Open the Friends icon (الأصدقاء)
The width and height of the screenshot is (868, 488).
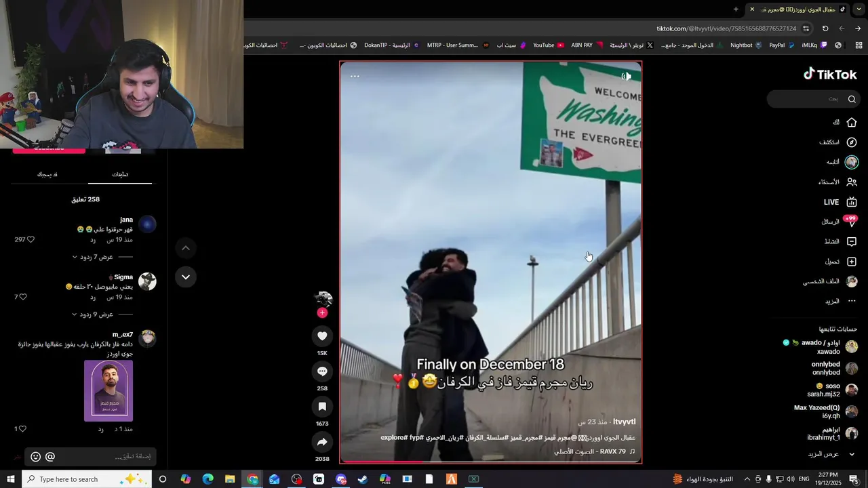click(x=852, y=182)
